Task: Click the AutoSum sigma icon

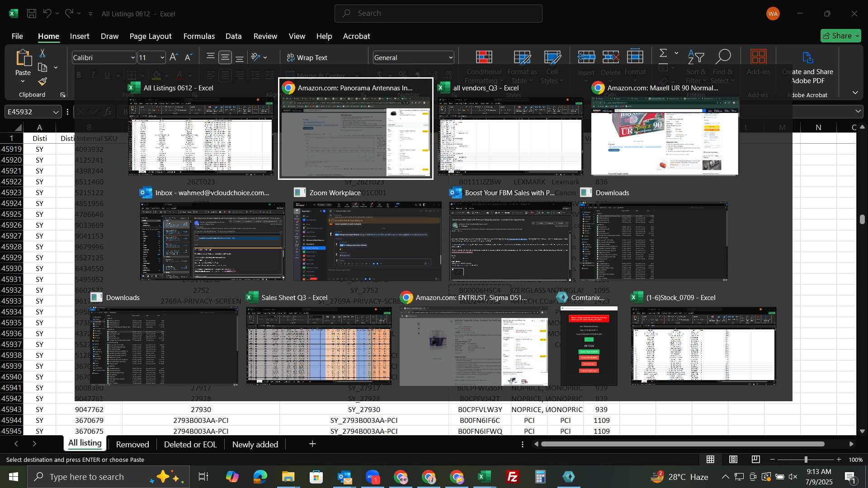Action: pyautogui.click(x=663, y=53)
